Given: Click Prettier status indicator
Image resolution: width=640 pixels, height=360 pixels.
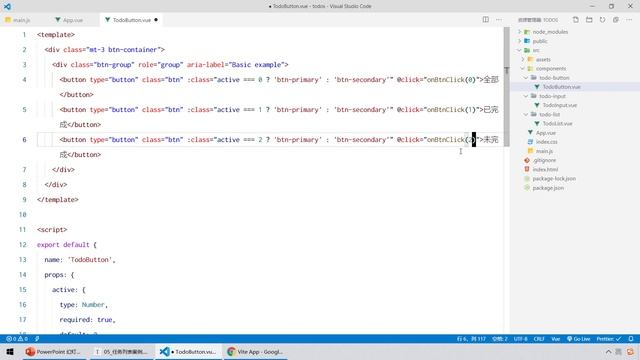Looking at the screenshot, I should click(x=609, y=339).
